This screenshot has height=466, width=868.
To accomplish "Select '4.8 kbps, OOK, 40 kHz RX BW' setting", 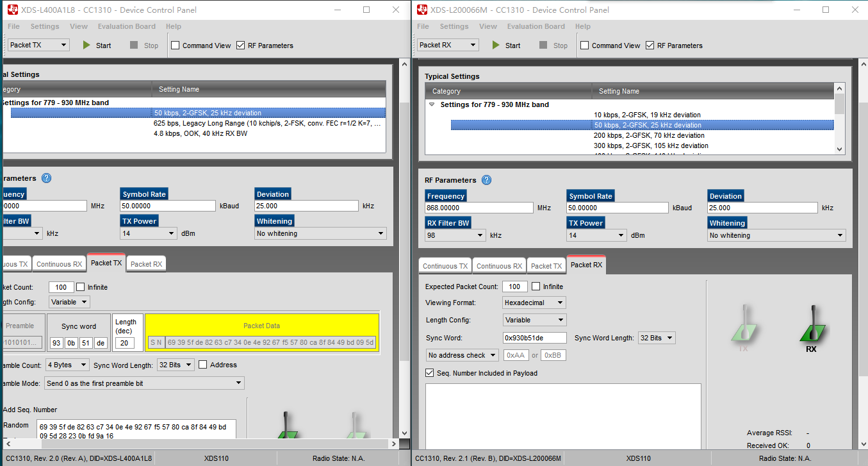I will point(201,133).
